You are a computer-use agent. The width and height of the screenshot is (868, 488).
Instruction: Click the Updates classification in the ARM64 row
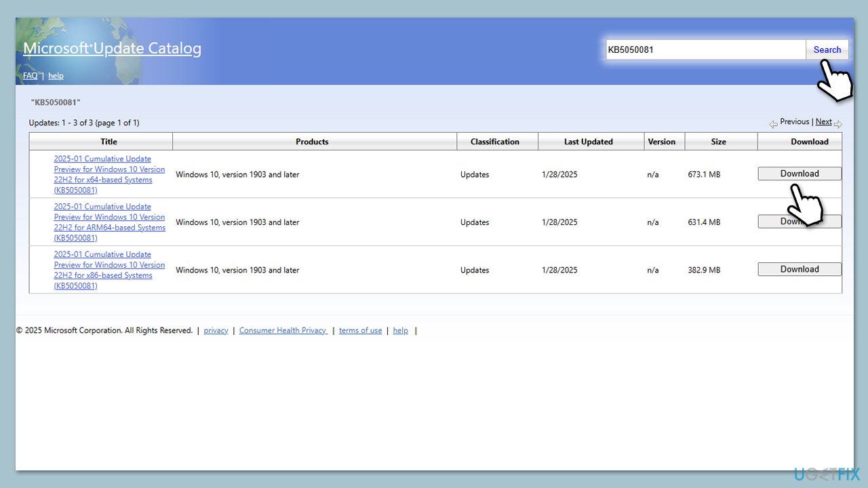click(475, 222)
